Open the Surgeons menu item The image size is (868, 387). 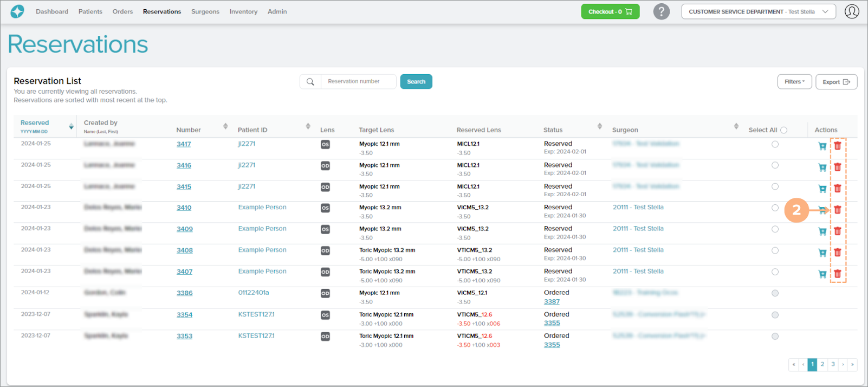click(x=205, y=11)
